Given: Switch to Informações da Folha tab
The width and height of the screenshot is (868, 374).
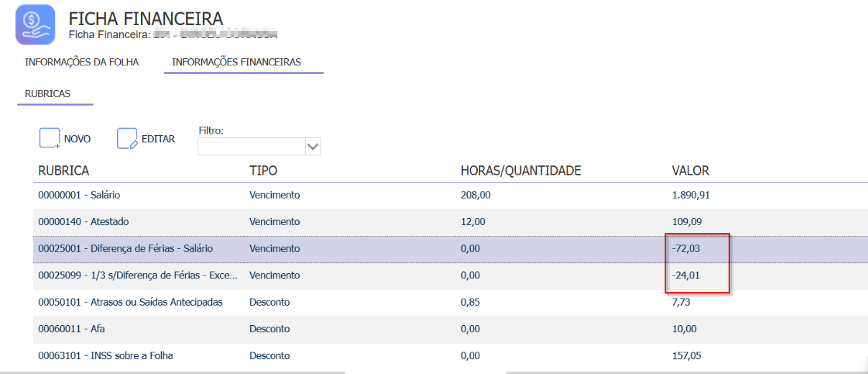Looking at the screenshot, I should [82, 62].
